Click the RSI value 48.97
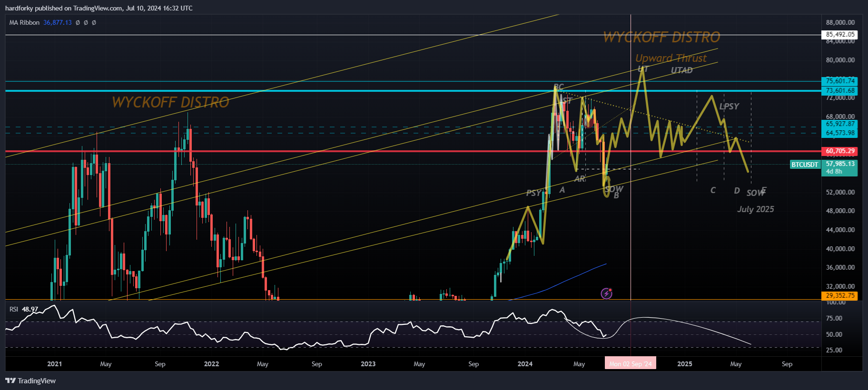This screenshot has height=390, width=868. [30, 309]
